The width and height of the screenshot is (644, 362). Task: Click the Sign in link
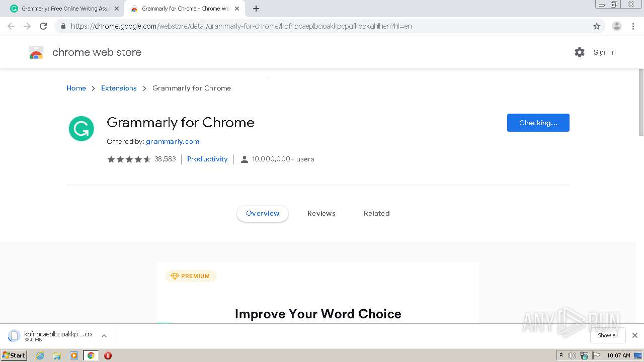pyautogui.click(x=604, y=52)
